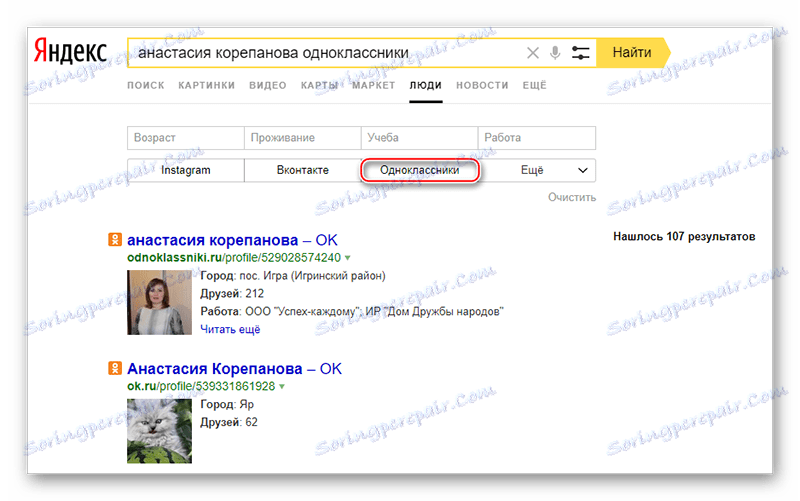The width and height of the screenshot is (800, 501).
Task: Open first result анастасия корепанова – OK
Action: click(232, 240)
